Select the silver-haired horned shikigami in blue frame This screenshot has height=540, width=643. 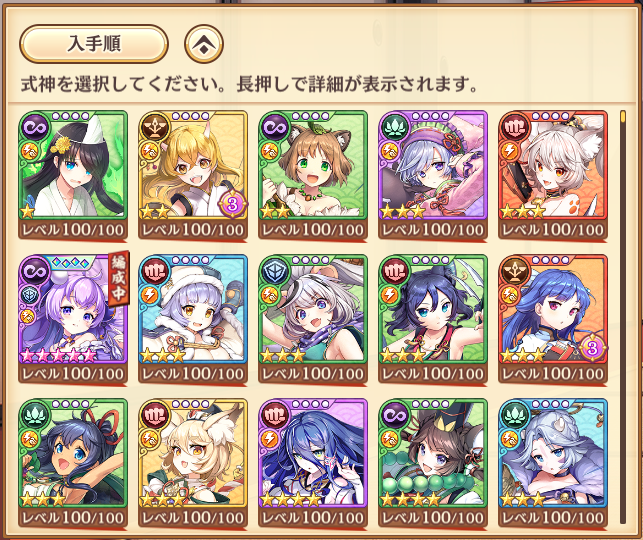pyautogui.click(x=553, y=463)
